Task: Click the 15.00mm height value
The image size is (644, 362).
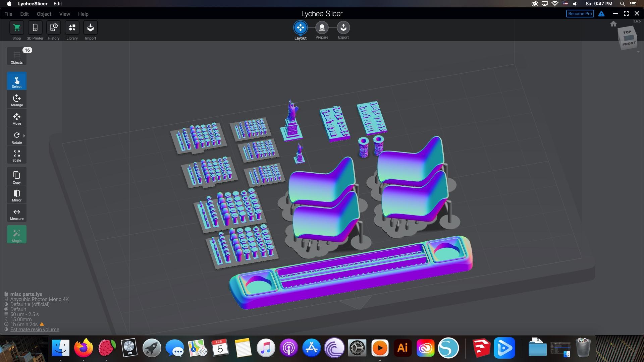Action: pos(21,319)
